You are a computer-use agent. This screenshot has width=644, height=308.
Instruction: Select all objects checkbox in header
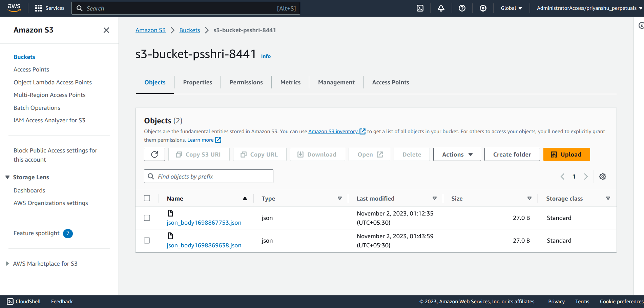pos(147,198)
